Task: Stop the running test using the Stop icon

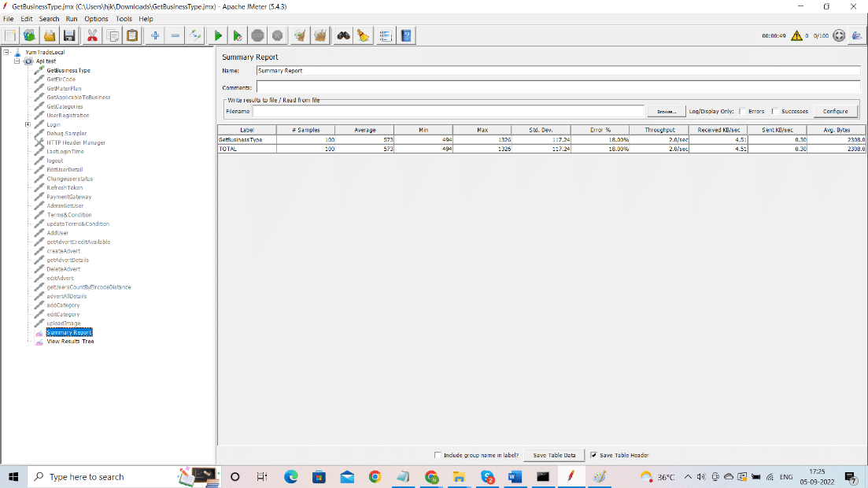Action: click(258, 35)
